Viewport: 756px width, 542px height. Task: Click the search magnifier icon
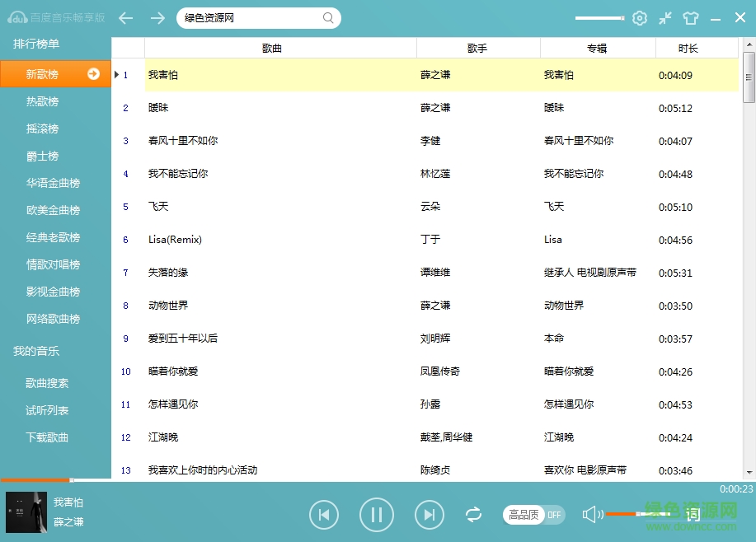tap(327, 17)
